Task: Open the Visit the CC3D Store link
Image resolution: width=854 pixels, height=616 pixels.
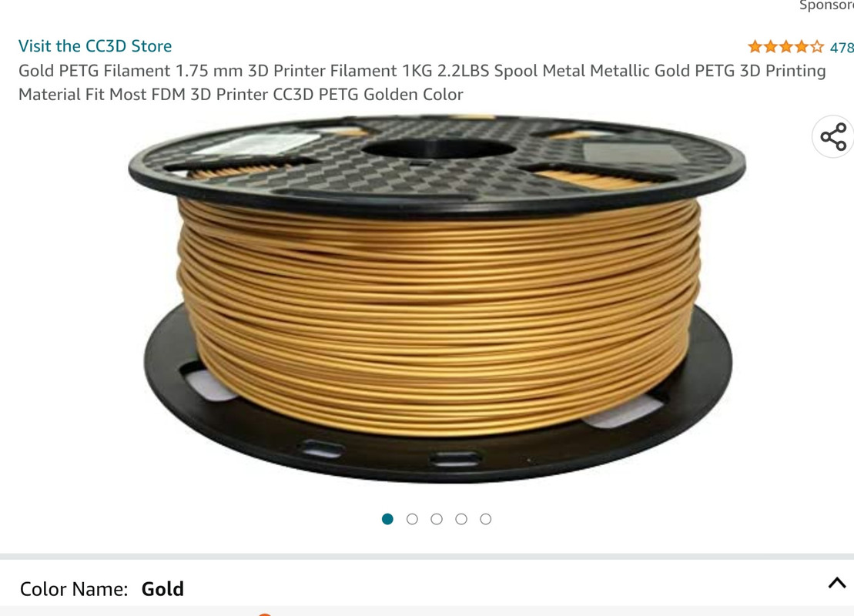Action: [x=95, y=46]
